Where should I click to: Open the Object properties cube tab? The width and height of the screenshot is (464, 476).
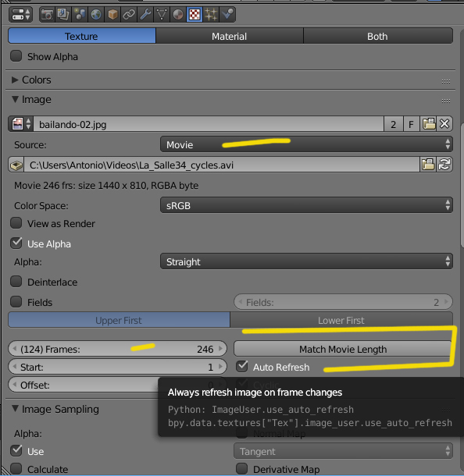click(x=112, y=14)
